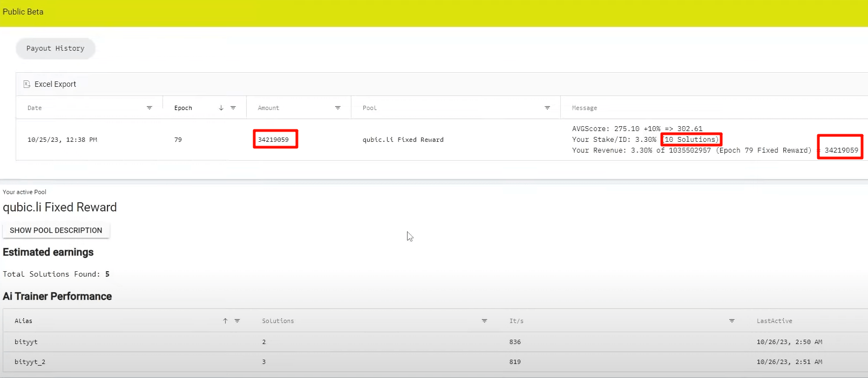Click the Pool column header label
Image resolution: width=868 pixels, height=378 pixels.
coord(370,108)
